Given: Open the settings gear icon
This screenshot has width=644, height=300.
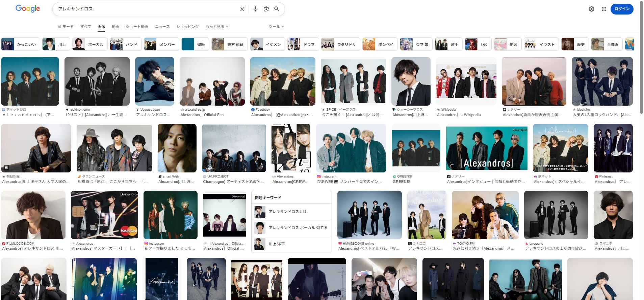Looking at the screenshot, I should coord(591,9).
